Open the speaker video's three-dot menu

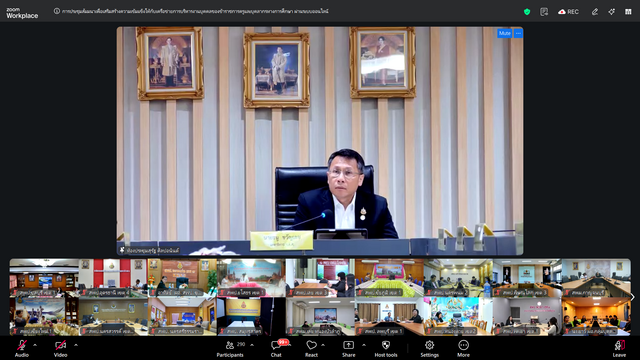518,33
